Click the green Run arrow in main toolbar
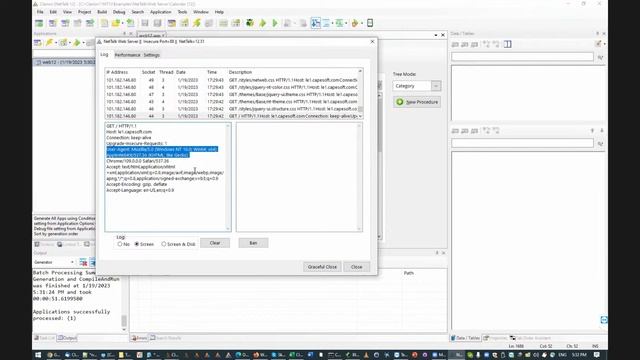Image resolution: width=640 pixels, height=360 pixels. point(275,23)
